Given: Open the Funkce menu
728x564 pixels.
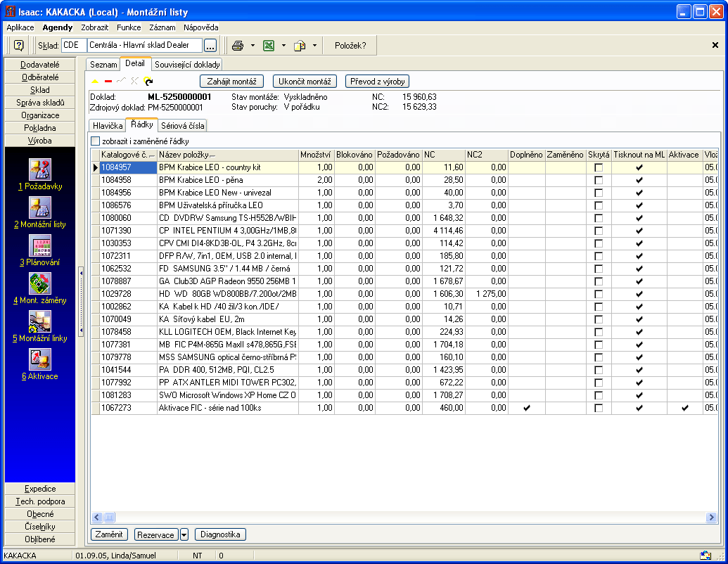Looking at the screenshot, I should click(129, 27).
